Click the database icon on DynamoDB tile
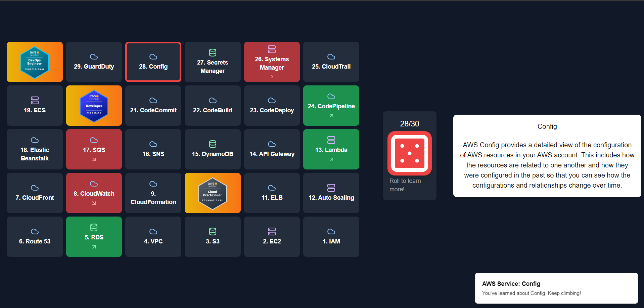Viewport: 644px width, 308px height. tap(213, 144)
